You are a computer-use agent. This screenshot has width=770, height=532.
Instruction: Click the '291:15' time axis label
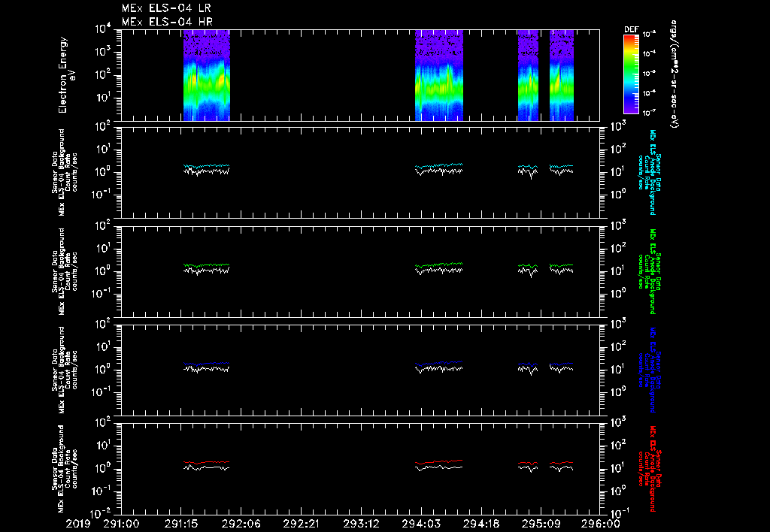[181, 524]
